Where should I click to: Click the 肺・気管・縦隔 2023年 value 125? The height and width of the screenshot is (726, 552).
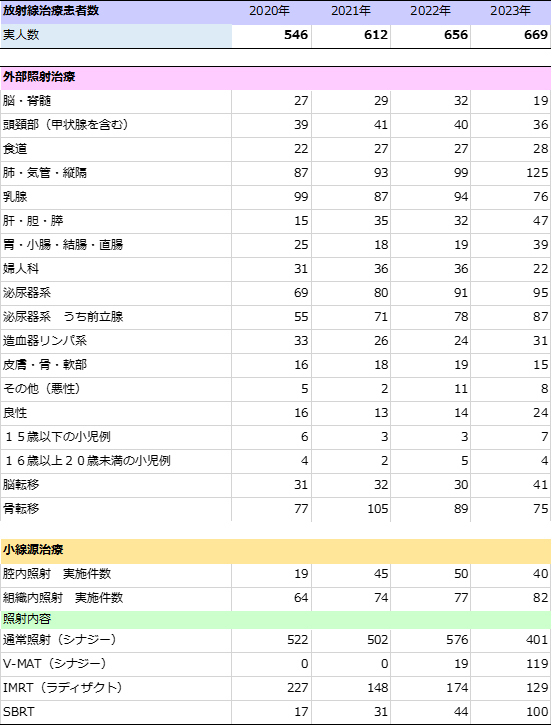click(537, 173)
